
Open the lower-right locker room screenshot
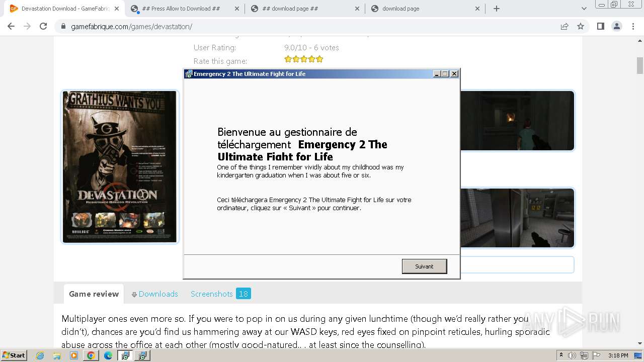(x=517, y=218)
